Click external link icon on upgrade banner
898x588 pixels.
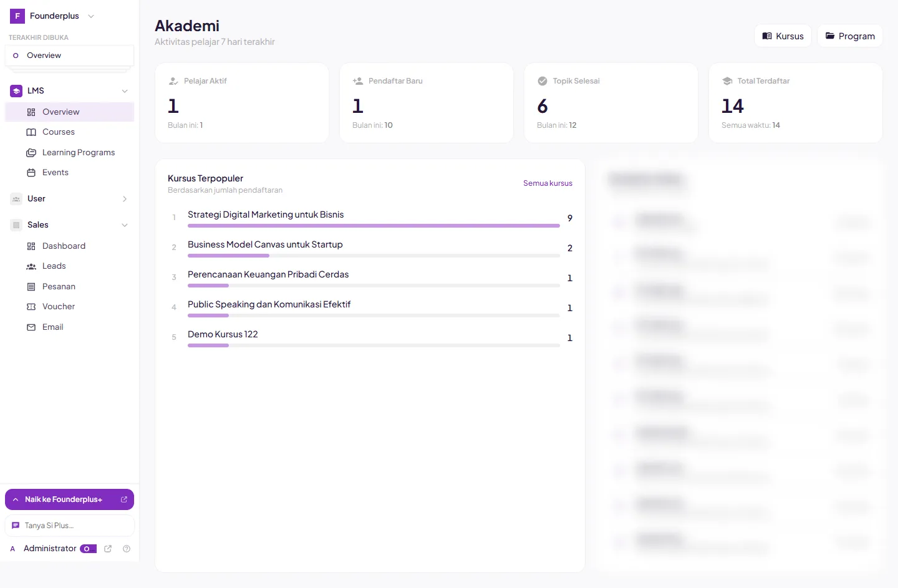tap(123, 499)
